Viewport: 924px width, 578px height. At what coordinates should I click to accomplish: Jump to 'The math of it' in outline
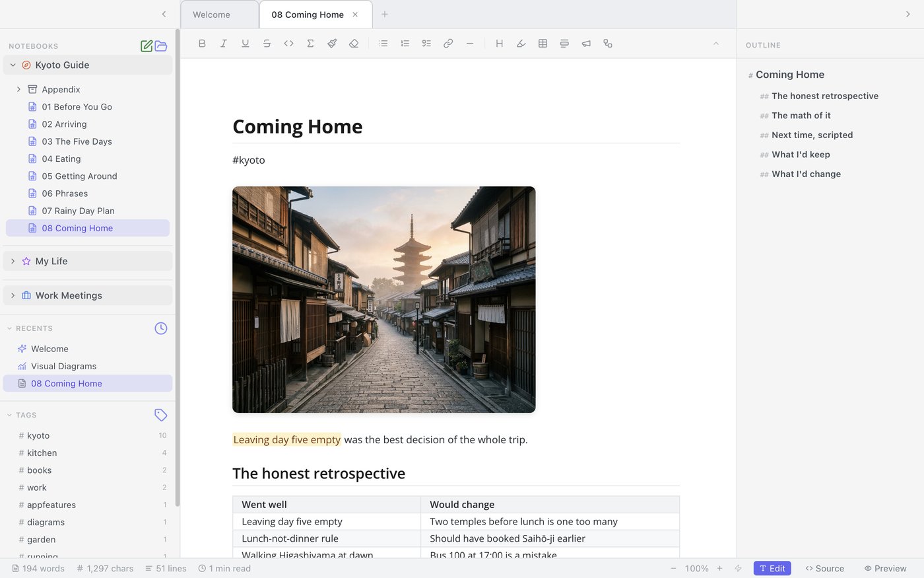(x=801, y=116)
